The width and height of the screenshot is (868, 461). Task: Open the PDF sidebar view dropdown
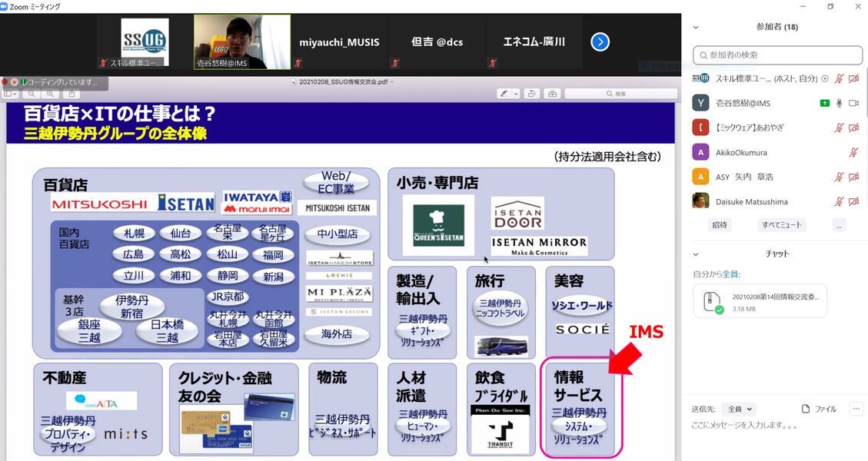click(x=11, y=94)
